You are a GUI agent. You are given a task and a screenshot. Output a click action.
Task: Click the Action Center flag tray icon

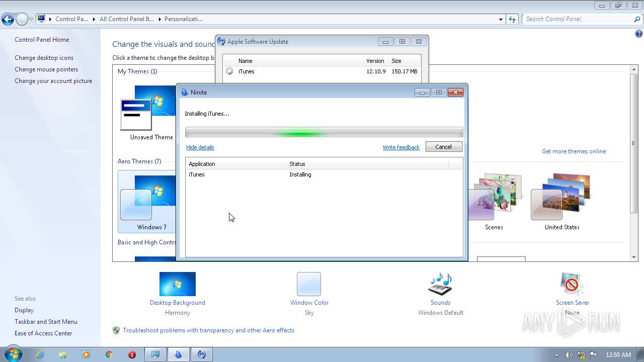tap(593, 355)
